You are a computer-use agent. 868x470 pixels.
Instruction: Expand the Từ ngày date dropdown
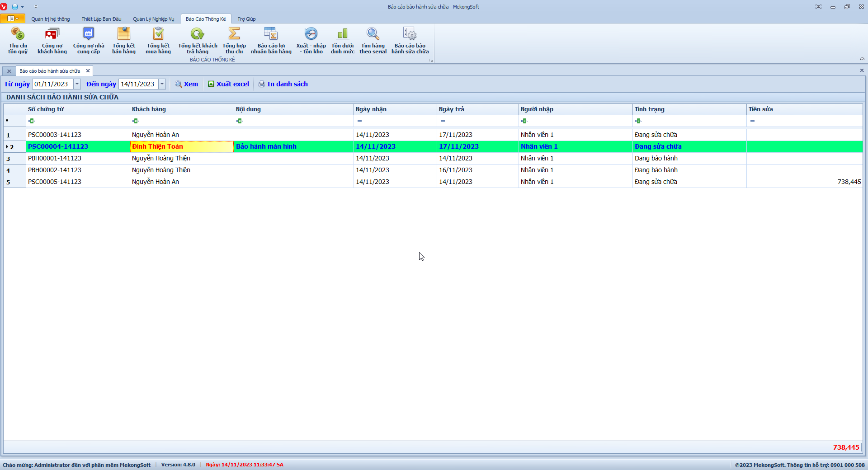pyautogui.click(x=77, y=84)
